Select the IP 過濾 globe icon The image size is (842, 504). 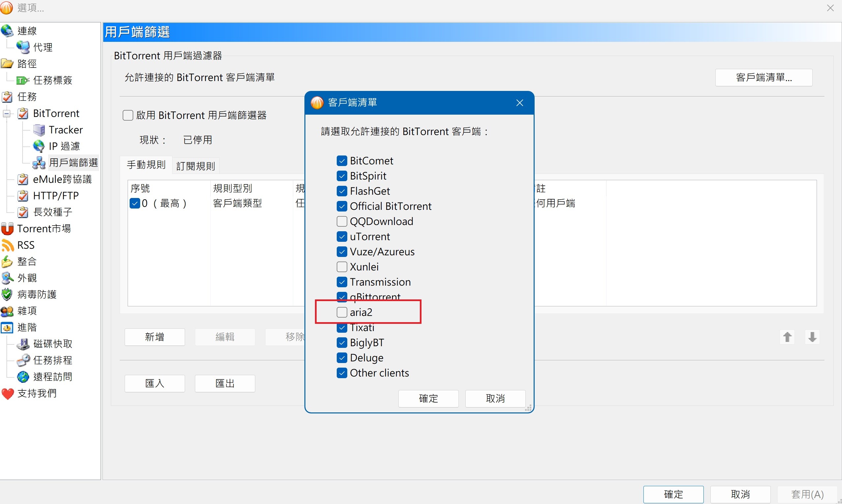click(x=39, y=146)
